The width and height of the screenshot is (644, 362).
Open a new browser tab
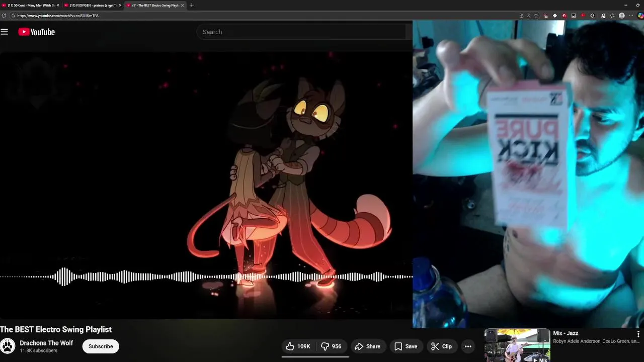point(192,5)
